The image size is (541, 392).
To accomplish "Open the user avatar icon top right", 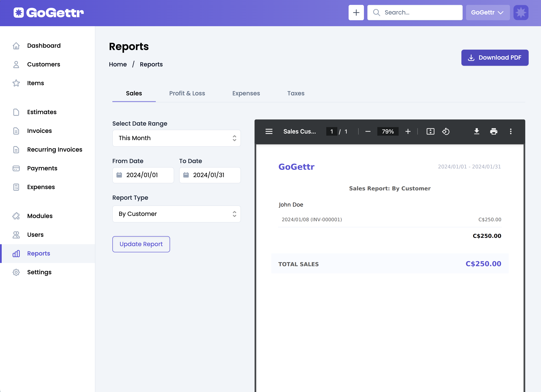I will pos(521,12).
